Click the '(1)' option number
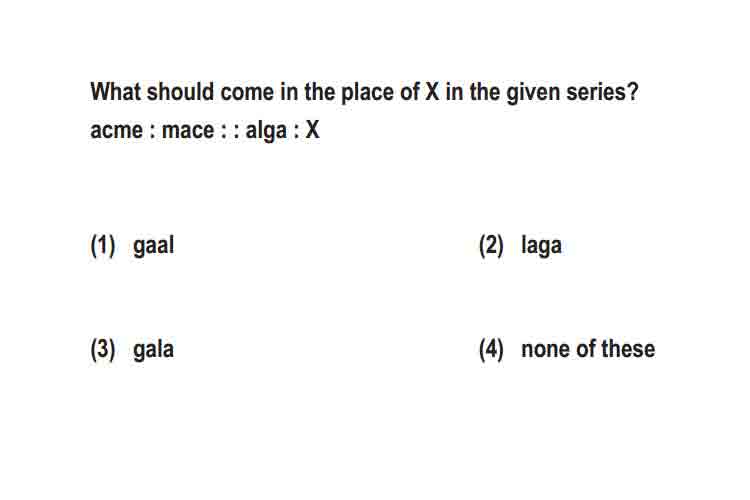 point(103,246)
